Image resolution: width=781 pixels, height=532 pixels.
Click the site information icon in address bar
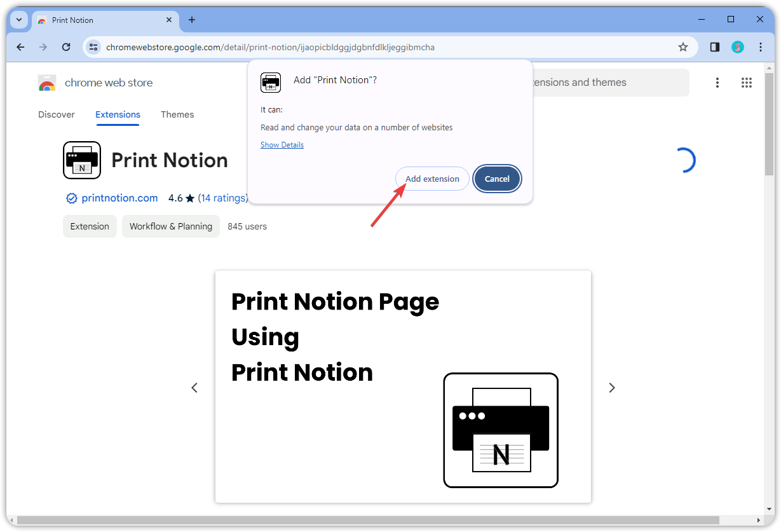pos(93,47)
